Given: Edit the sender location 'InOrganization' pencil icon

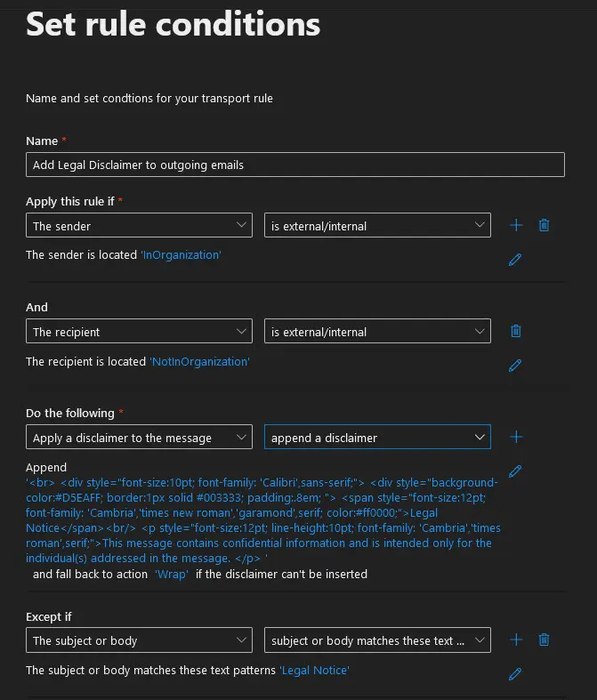Looking at the screenshot, I should pyautogui.click(x=514, y=260).
